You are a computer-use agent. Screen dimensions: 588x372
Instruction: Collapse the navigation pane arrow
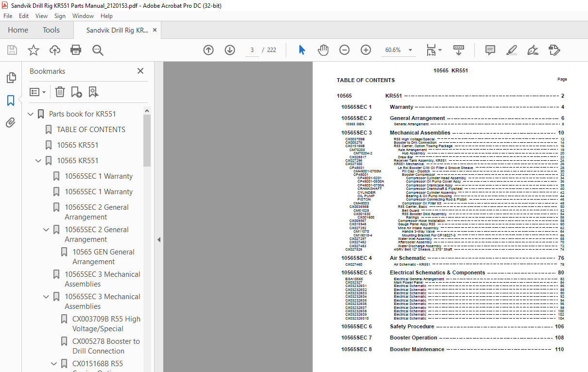tap(158, 239)
